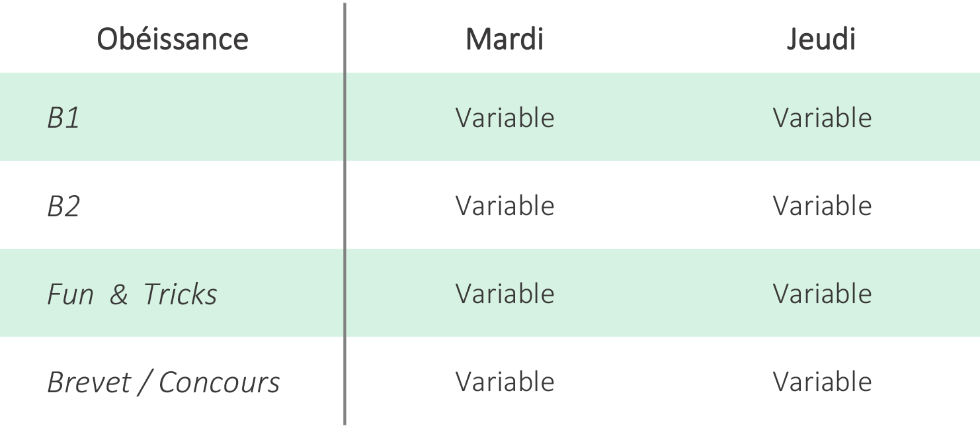Choose Mardi Variable in Fun & Tricks row
The height and width of the screenshot is (428, 980).
click(505, 294)
